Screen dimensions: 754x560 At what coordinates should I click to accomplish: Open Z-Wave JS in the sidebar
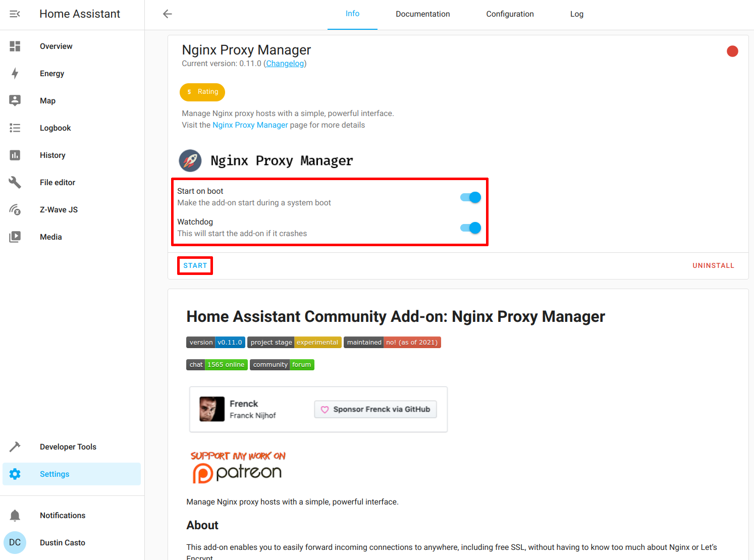[72, 210]
